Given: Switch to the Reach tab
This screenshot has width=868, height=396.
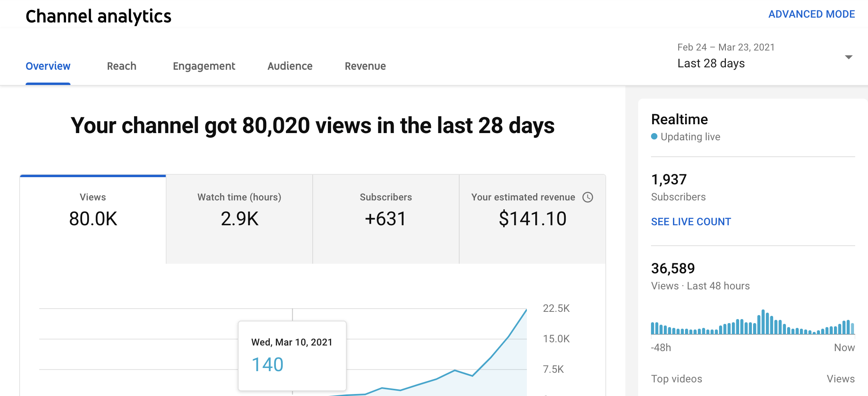Looking at the screenshot, I should (x=122, y=66).
